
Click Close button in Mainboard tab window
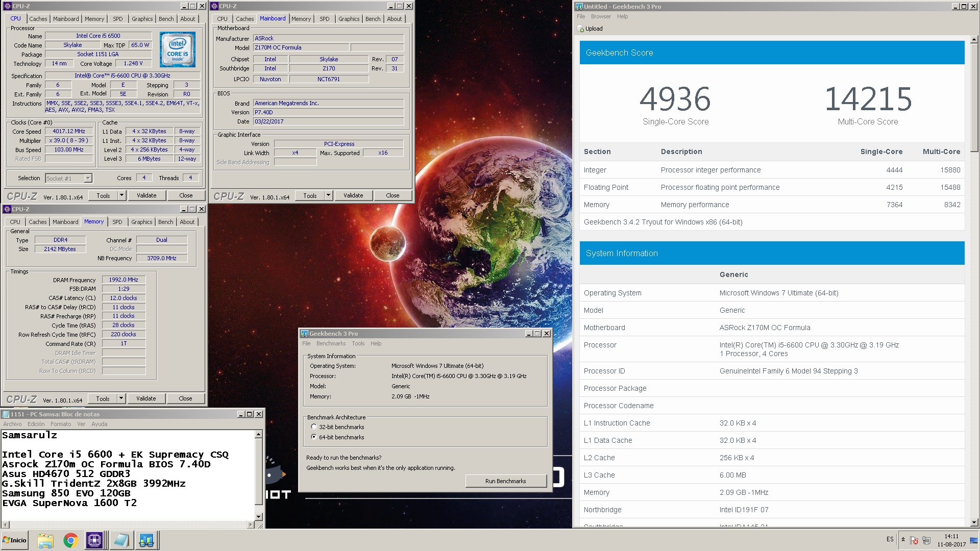tap(393, 195)
